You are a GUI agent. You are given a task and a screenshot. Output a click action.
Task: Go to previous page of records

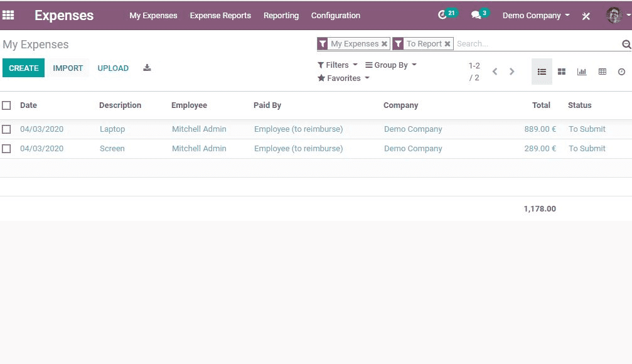pos(495,72)
